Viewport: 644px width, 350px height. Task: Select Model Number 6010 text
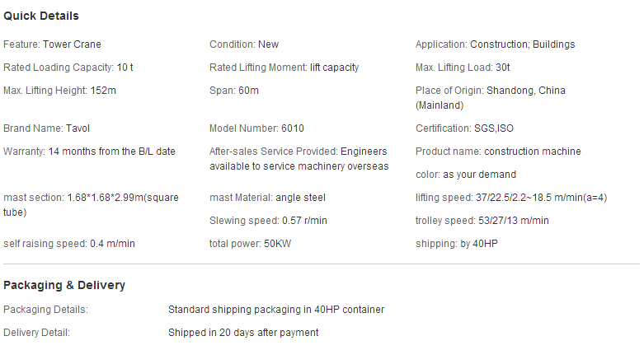tap(293, 128)
